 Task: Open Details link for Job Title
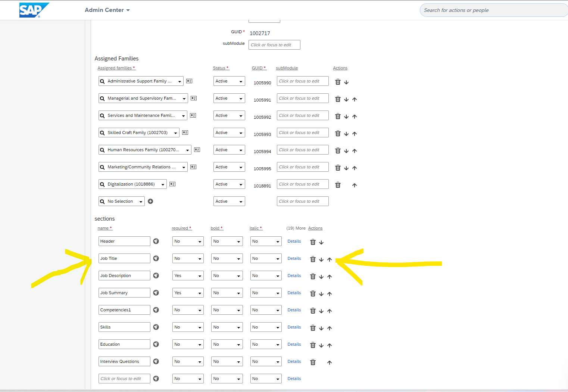294,258
